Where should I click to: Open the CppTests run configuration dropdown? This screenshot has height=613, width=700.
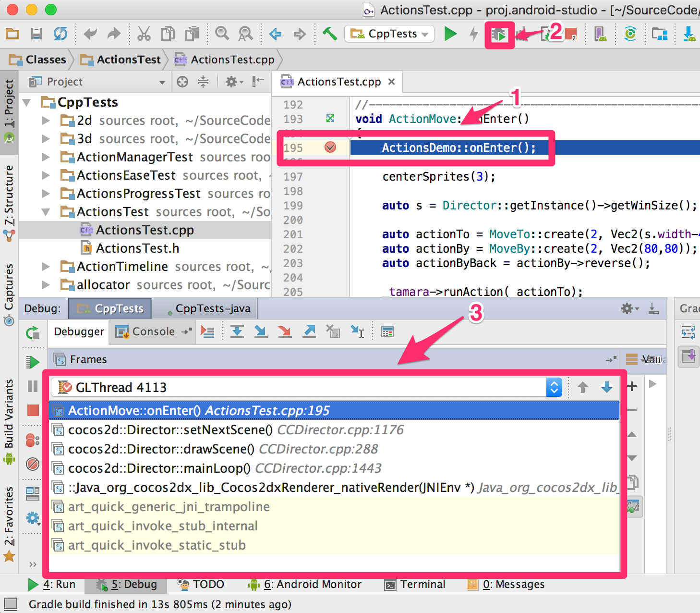point(389,34)
